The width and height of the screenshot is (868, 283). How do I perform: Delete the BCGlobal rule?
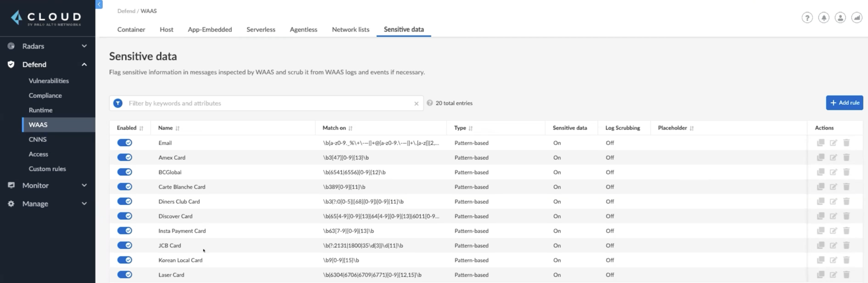[846, 172]
